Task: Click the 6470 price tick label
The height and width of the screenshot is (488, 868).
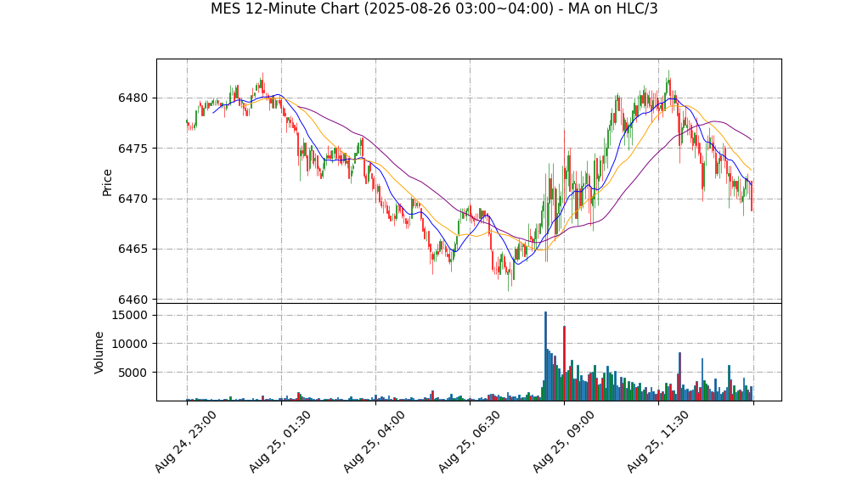Action: coord(132,199)
